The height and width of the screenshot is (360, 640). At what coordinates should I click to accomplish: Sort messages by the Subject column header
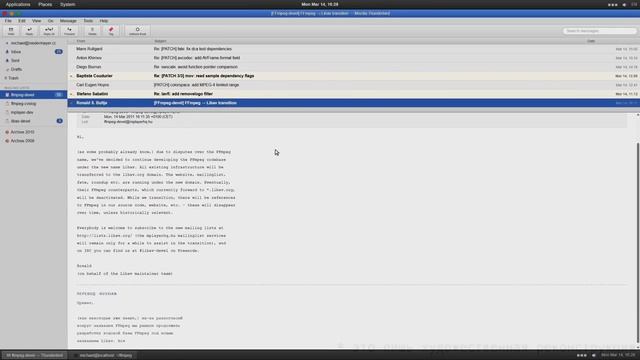[x=160, y=41]
